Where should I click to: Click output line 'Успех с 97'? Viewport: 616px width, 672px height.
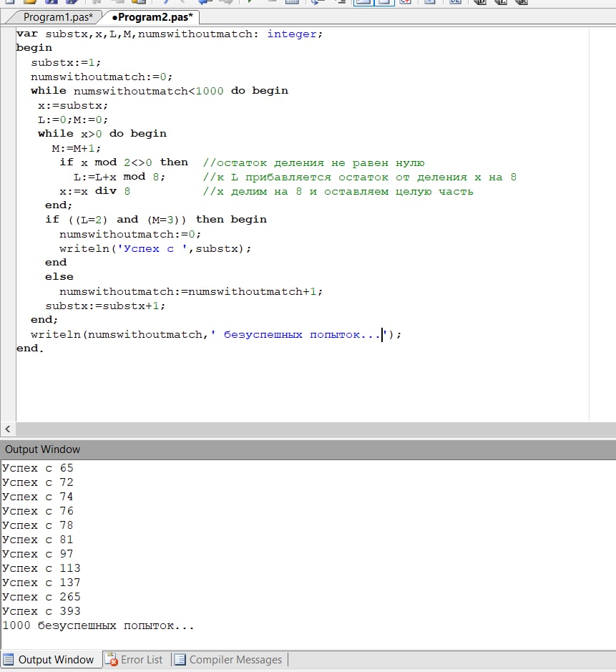[x=38, y=554]
